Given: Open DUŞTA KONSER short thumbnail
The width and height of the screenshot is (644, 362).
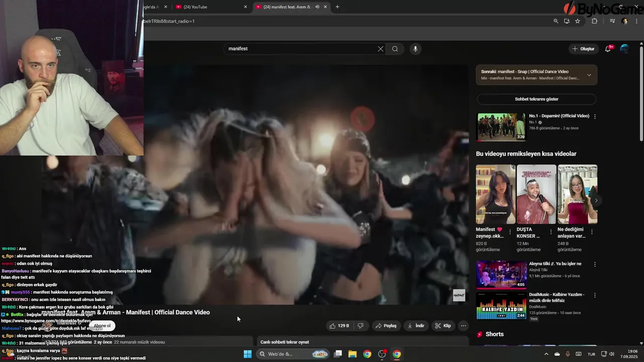Looking at the screenshot, I should pyautogui.click(x=536, y=194).
